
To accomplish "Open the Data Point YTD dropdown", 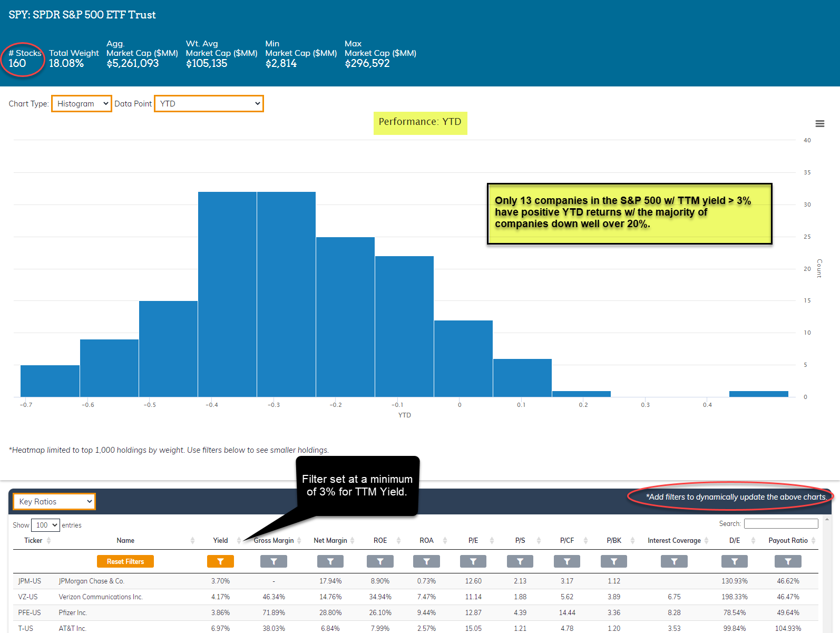I will coord(209,103).
